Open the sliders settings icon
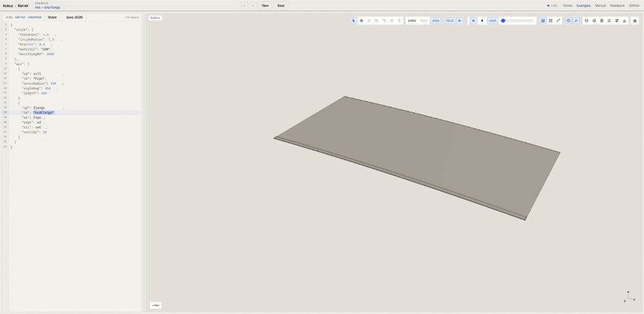 617,21
